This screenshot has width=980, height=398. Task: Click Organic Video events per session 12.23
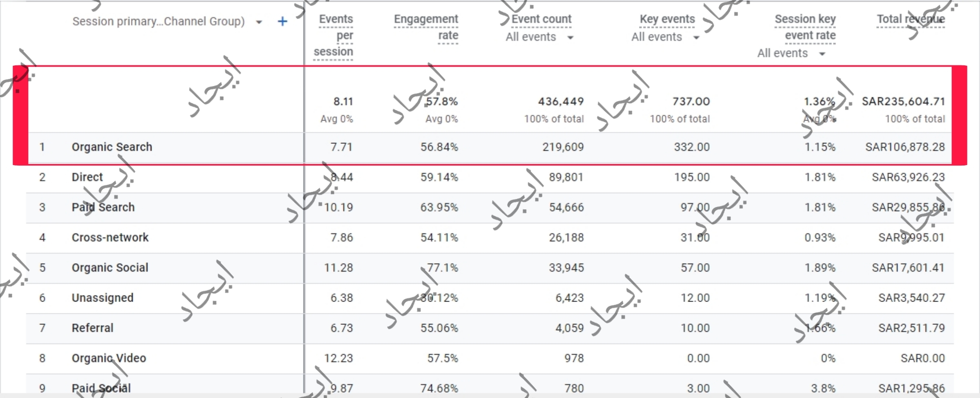339,358
